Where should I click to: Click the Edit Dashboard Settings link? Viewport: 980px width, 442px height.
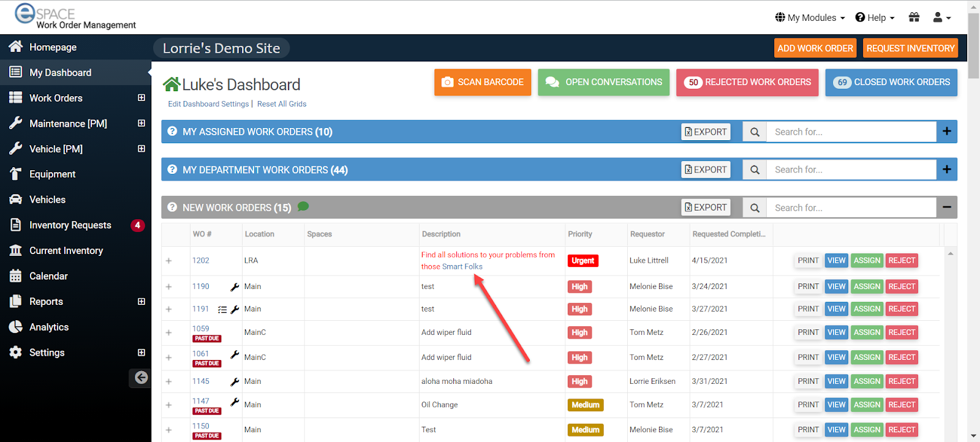[208, 104]
